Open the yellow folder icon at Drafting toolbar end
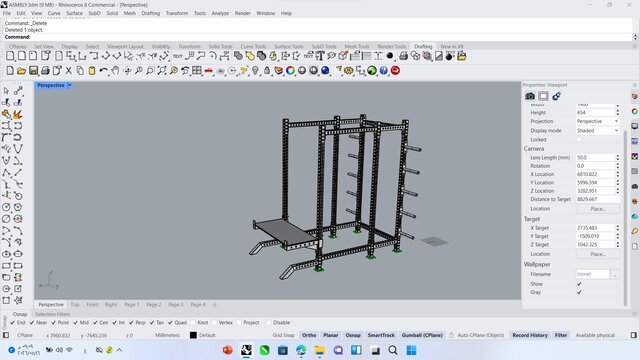This screenshot has height=360, width=640. (x=462, y=56)
